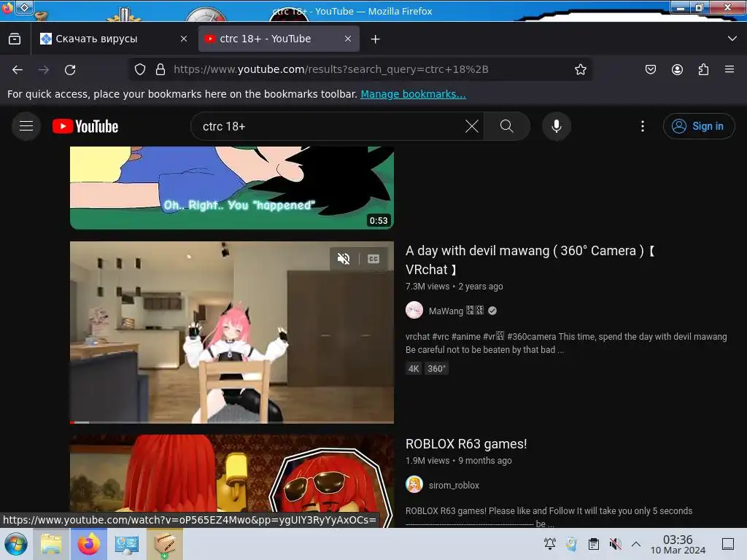
Task: Open Firefox account menu
Action: (677, 69)
